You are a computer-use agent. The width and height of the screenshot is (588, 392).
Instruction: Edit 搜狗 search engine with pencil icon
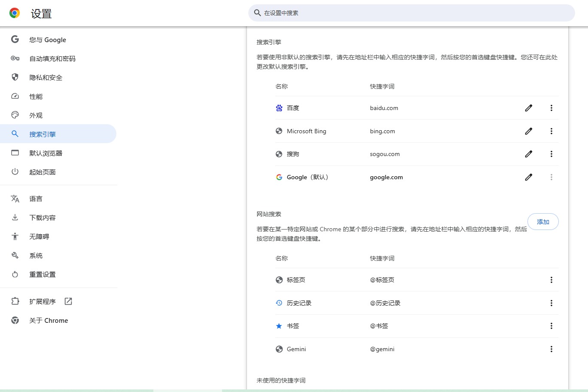(529, 154)
